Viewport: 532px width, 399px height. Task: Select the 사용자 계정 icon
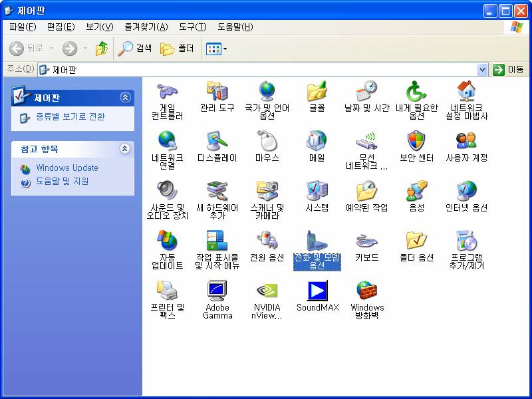(x=466, y=141)
